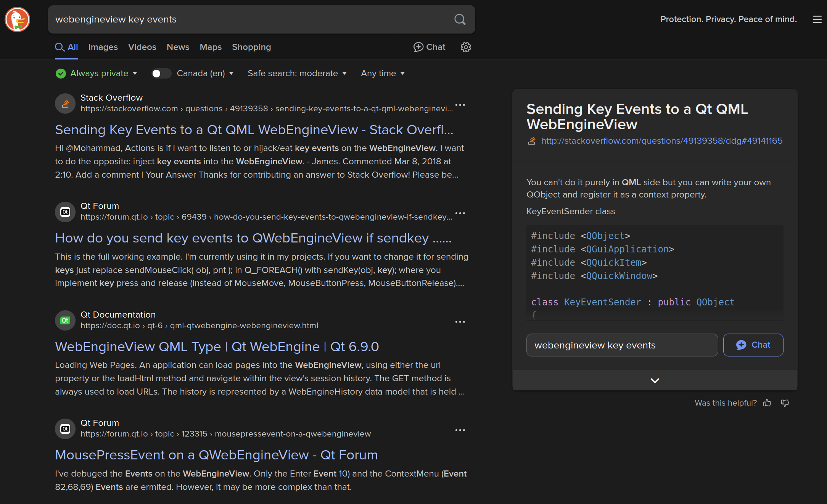Click the green Qt Documentation favicon

pos(65,320)
